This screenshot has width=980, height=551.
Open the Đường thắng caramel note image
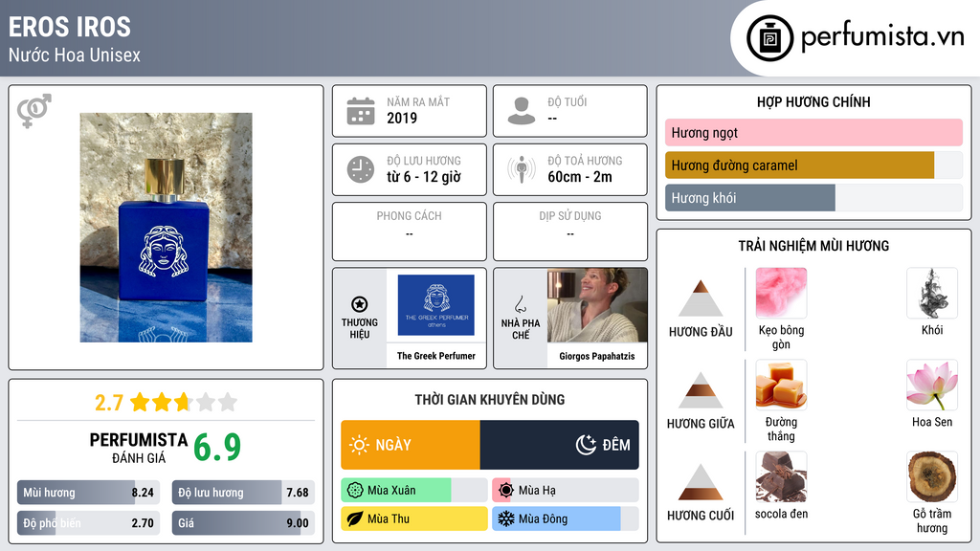781,385
